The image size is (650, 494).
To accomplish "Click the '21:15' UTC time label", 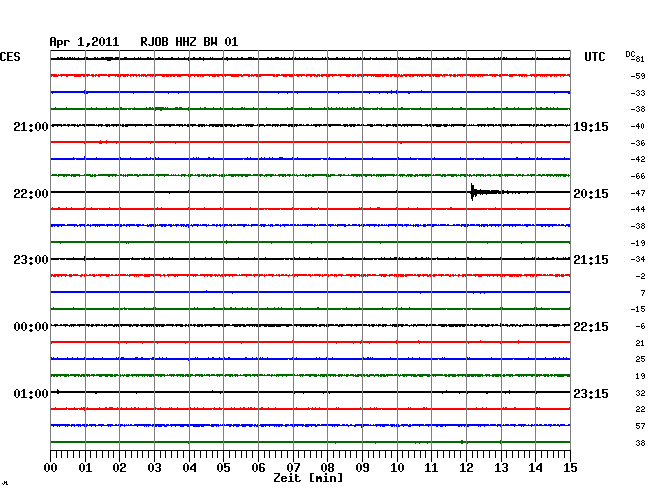I will pos(591,260).
